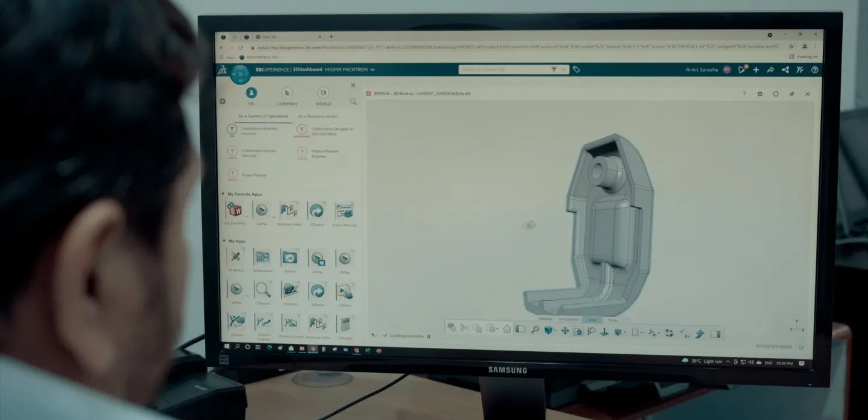Select the Project Planner role
This screenshot has width=868, height=420.
[x=248, y=174]
